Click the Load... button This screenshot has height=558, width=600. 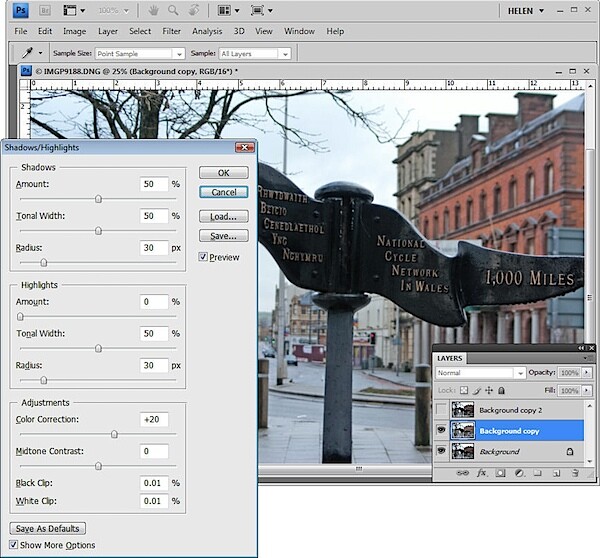coord(224,216)
